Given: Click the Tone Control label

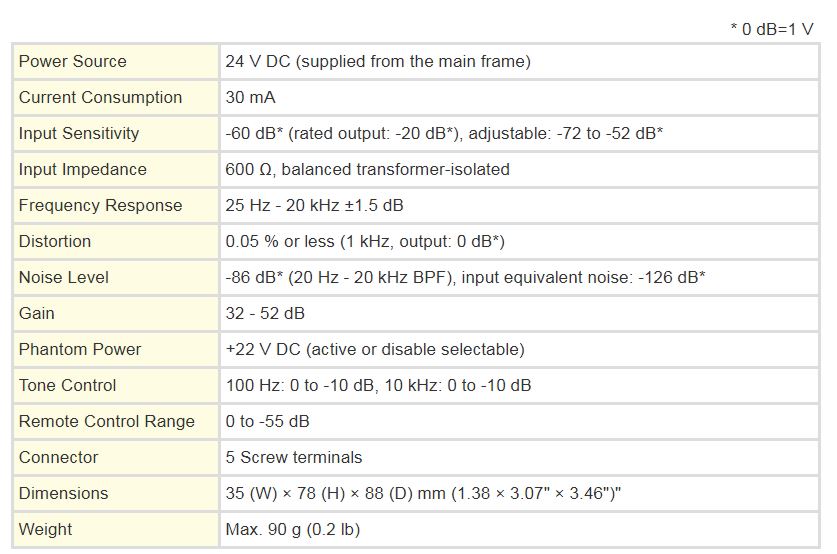Looking at the screenshot, I should click(67, 385).
